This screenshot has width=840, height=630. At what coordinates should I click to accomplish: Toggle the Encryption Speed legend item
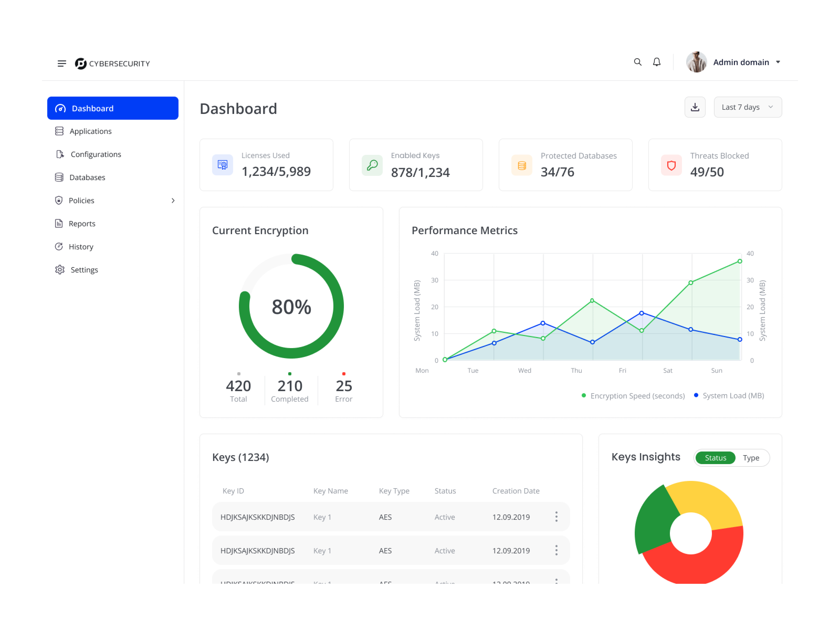pos(633,396)
